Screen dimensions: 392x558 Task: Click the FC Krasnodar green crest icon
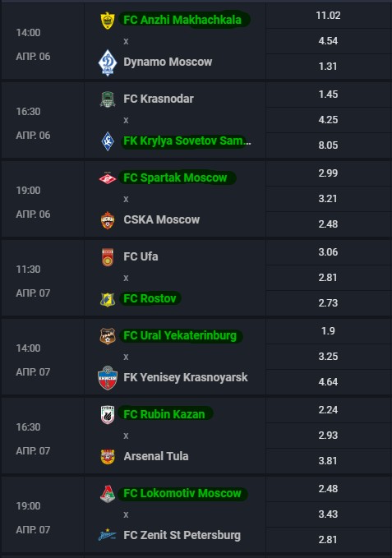click(108, 99)
